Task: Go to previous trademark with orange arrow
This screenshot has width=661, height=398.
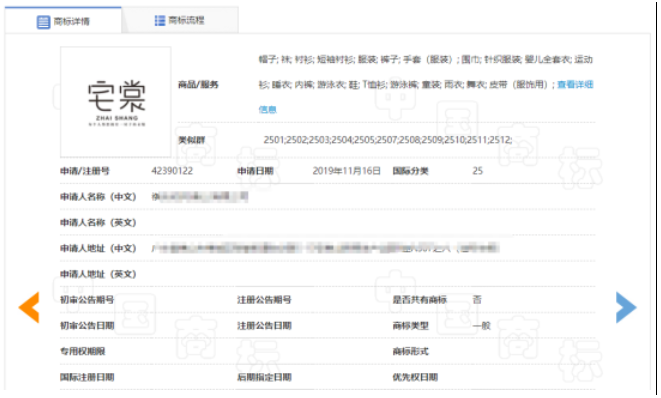Action: [x=29, y=307]
